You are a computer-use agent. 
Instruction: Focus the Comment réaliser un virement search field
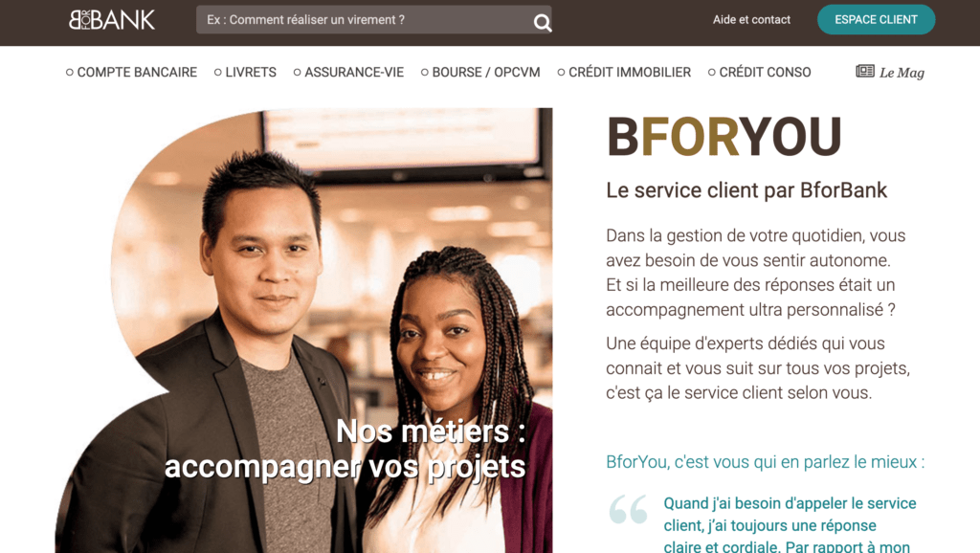(x=364, y=20)
